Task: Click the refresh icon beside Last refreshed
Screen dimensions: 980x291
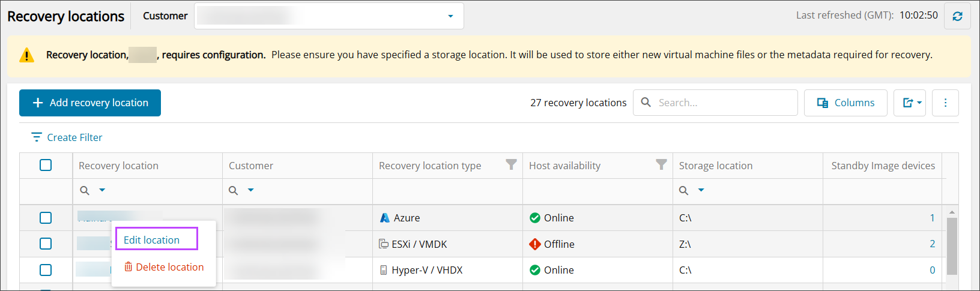Action: [x=957, y=16]
